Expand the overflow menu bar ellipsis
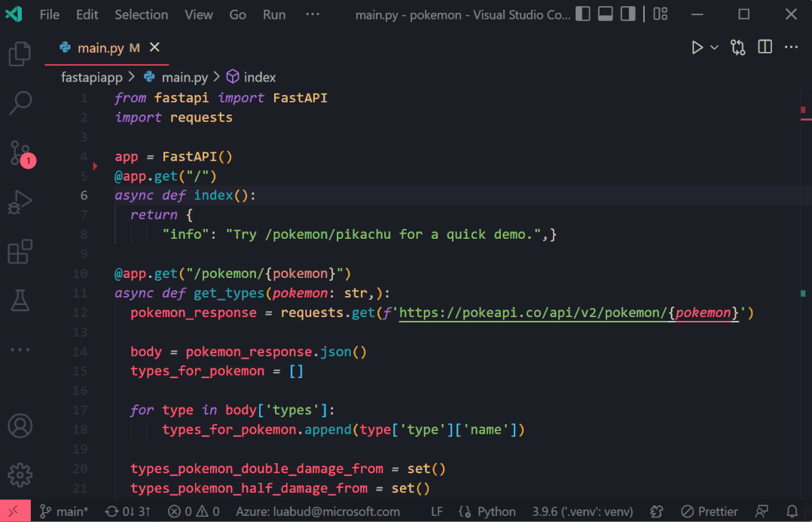Image resolution: width=812 pixels, height=522 pixels. point(313,14)
